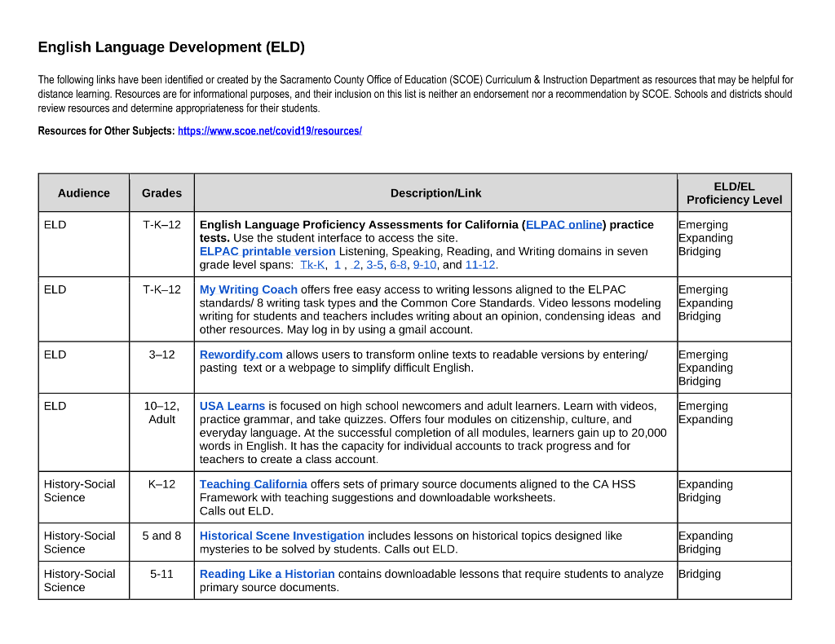Open the Tk-K grade span link
The image size is (835, 644).
(x=312, y=264)
